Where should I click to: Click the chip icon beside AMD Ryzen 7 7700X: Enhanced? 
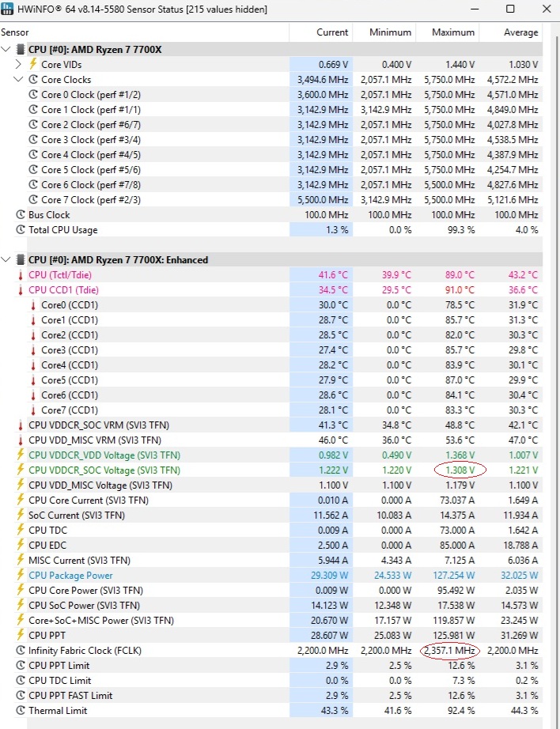[x=21, y=260]
